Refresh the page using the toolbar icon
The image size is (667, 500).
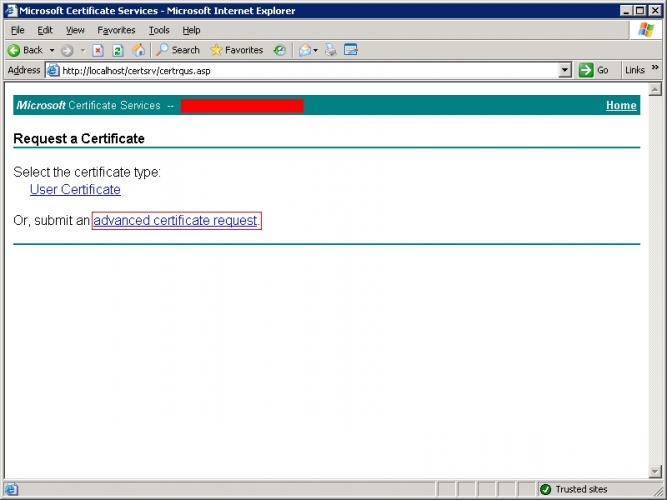click(x=118, y=50)
